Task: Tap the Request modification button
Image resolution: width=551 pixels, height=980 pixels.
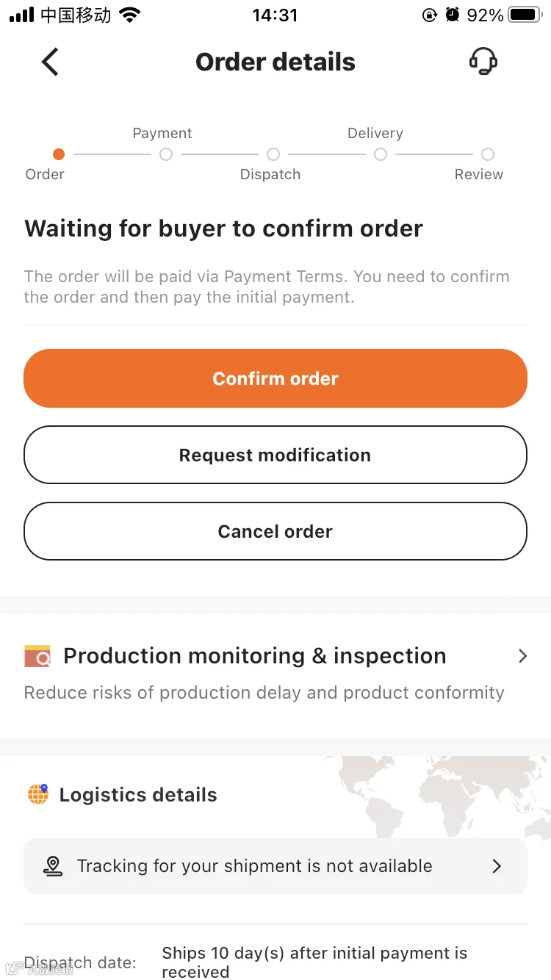Action: (275, 455)
